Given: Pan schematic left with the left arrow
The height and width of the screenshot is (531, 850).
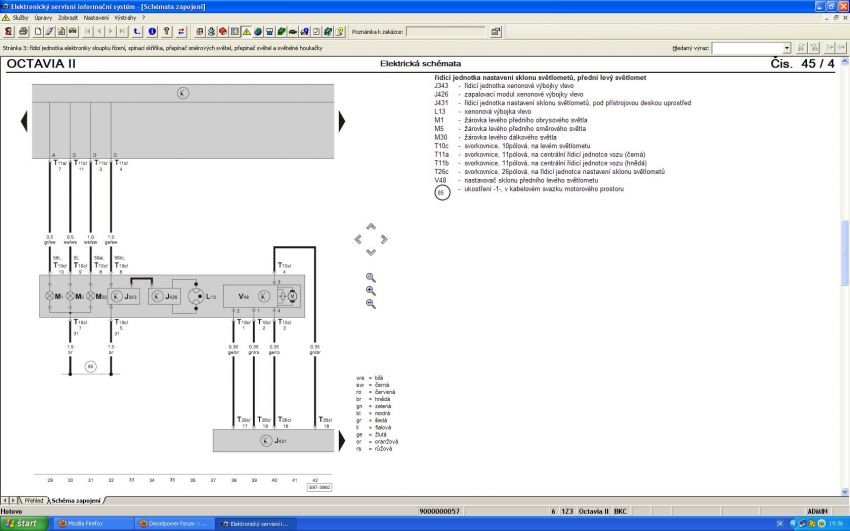Looking at the screenshot, I should pyautogui.click(x=358, y=239).
